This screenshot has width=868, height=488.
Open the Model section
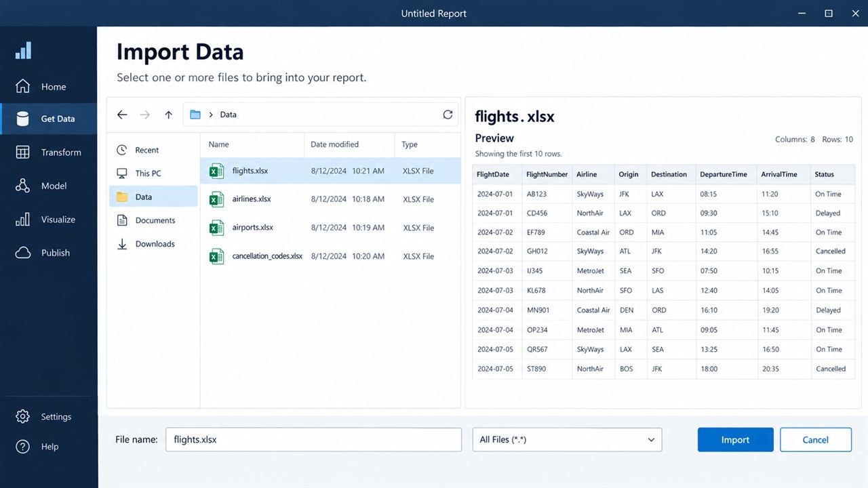pyautogui.click(x=49, y=186)
